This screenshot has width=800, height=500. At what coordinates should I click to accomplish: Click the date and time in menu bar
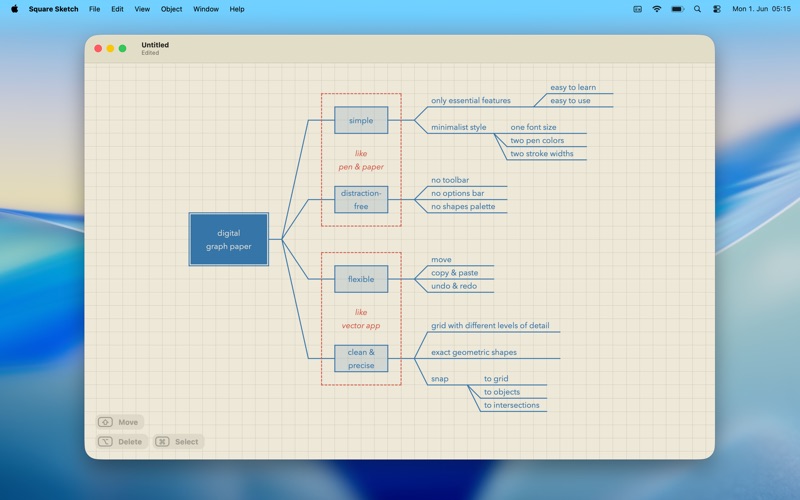(761, 9)
